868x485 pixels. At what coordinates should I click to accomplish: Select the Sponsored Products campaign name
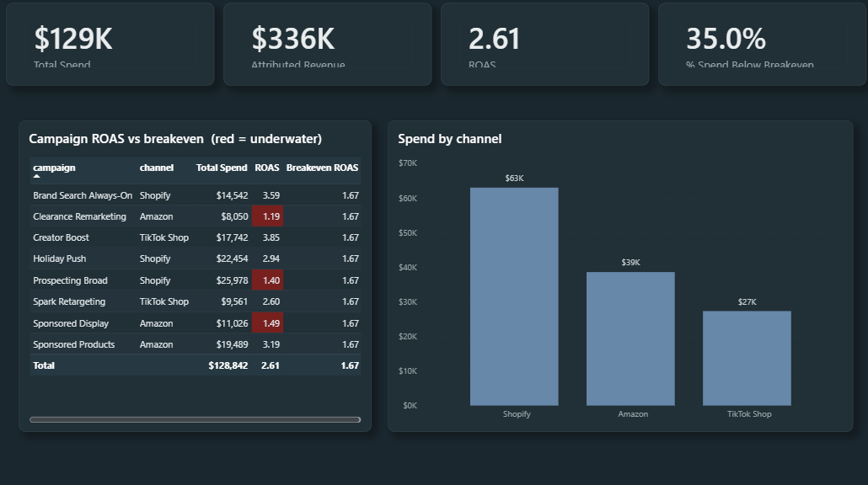tap(73, 344)
